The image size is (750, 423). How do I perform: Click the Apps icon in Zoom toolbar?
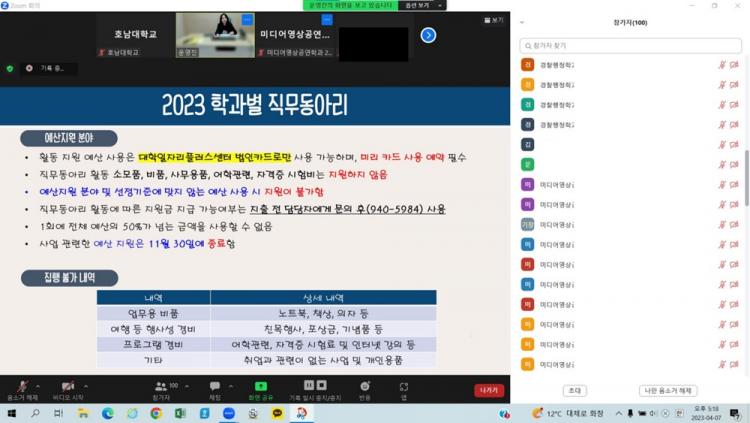pyautogui.click(x=404, y=386)
